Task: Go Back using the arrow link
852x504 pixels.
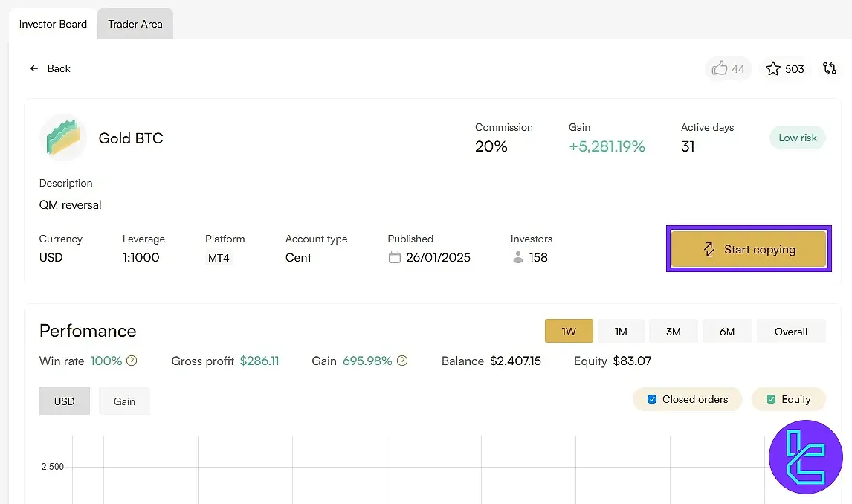Action: tap(50, 68)
